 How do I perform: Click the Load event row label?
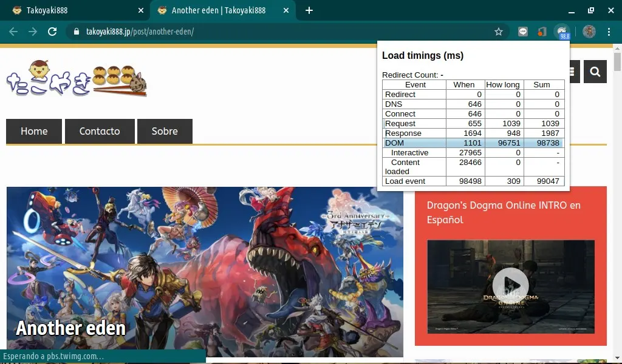tap(405, 181)
